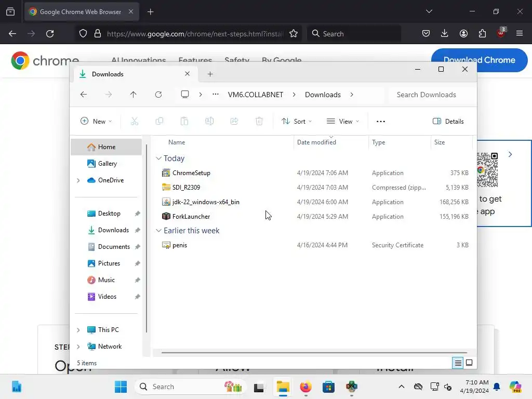Open the New dropdown in Explorer

pyautogui.click(x=96, y=121)
